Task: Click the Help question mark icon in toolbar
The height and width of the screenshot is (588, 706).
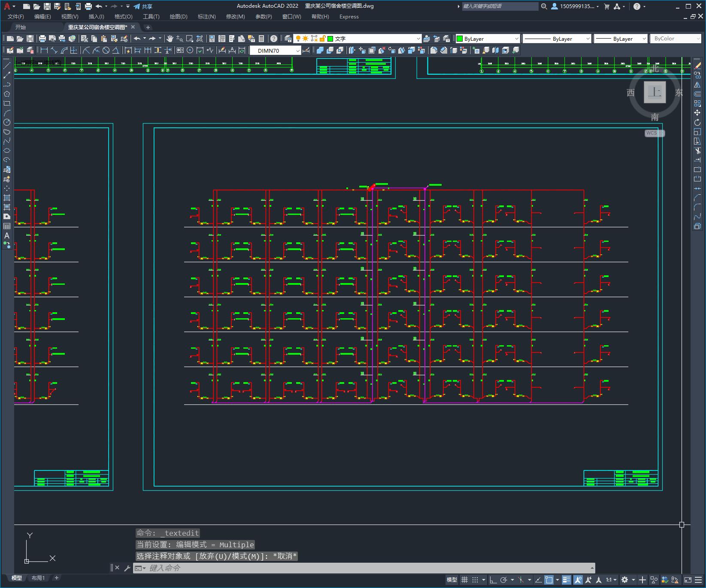Action: click(274, 39)
